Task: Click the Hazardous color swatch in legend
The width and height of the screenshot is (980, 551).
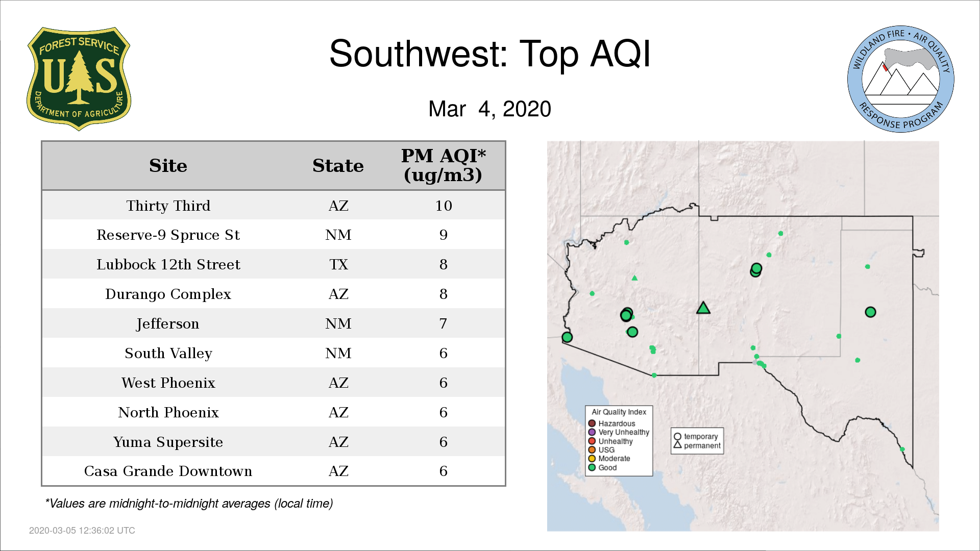Action: [x=592, y=423]
